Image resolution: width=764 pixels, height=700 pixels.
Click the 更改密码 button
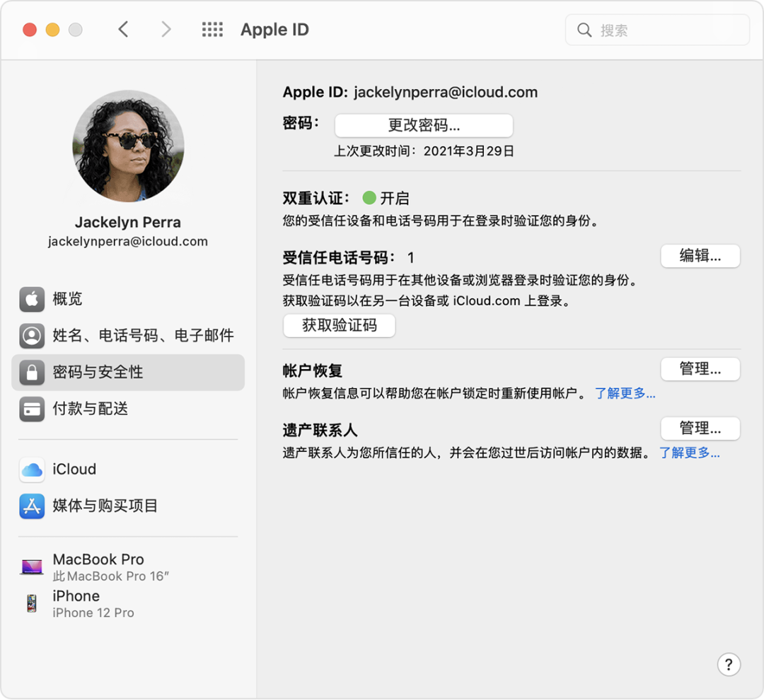tap(423, 125)
